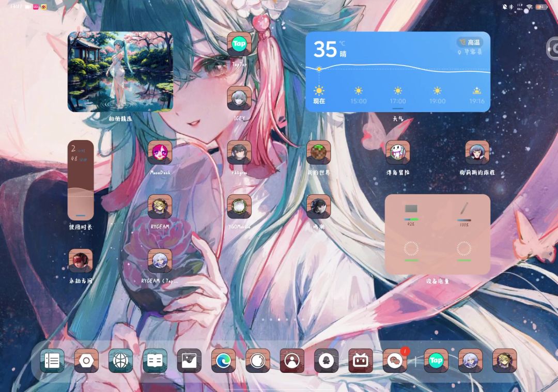The width and height of the screenshot is (558, 392).
Task: Tap the 高温 warning badge in weather widget
Action: [469, 42]
